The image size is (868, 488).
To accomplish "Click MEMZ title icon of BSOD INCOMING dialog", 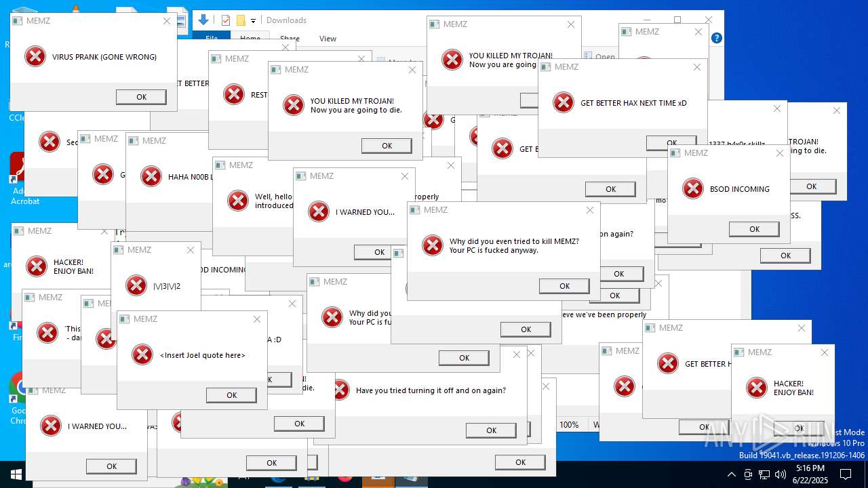I will pos(675,153).
